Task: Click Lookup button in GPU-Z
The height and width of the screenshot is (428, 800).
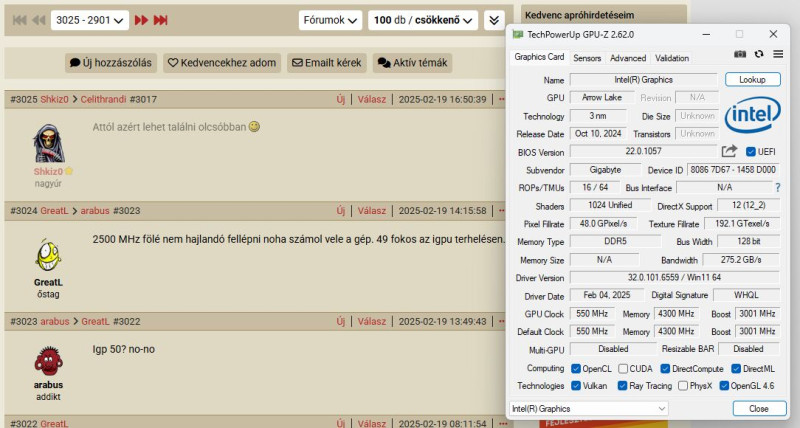Action: pyautogui.click(x=753, y=80)
